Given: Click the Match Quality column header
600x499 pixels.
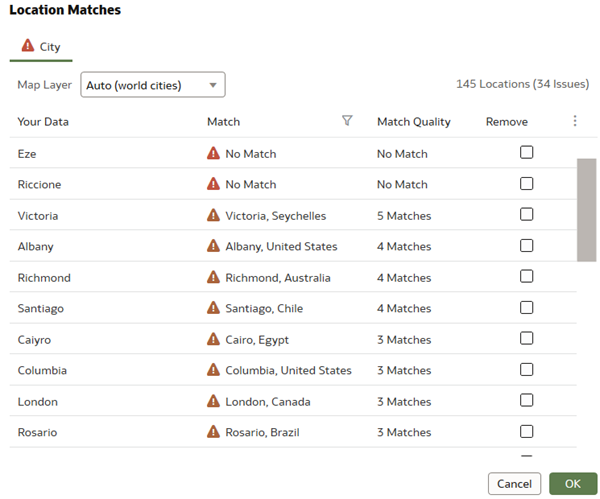Looking at the screenshot, I should (x=414, y=122).
